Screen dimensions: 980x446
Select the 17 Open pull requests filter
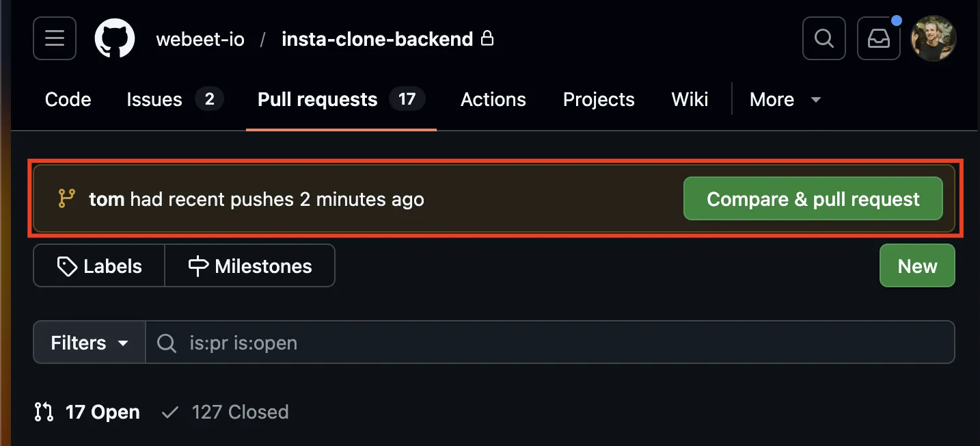pos(103,412)
